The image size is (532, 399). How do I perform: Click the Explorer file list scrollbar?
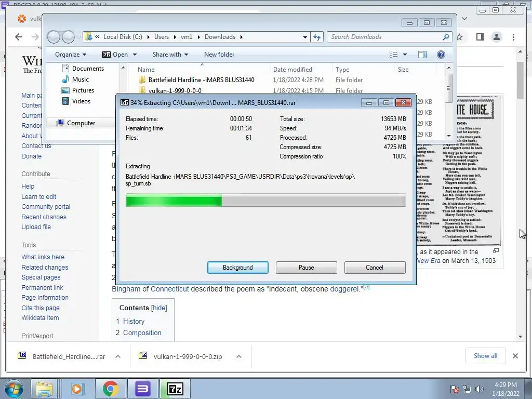point(449,88)
